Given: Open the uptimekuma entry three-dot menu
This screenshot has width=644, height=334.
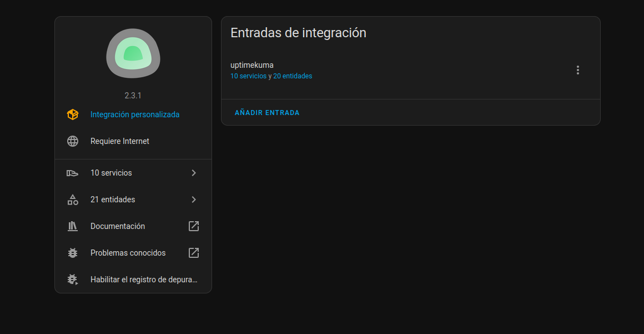Looking at the screenshot, I should [578, 70].
